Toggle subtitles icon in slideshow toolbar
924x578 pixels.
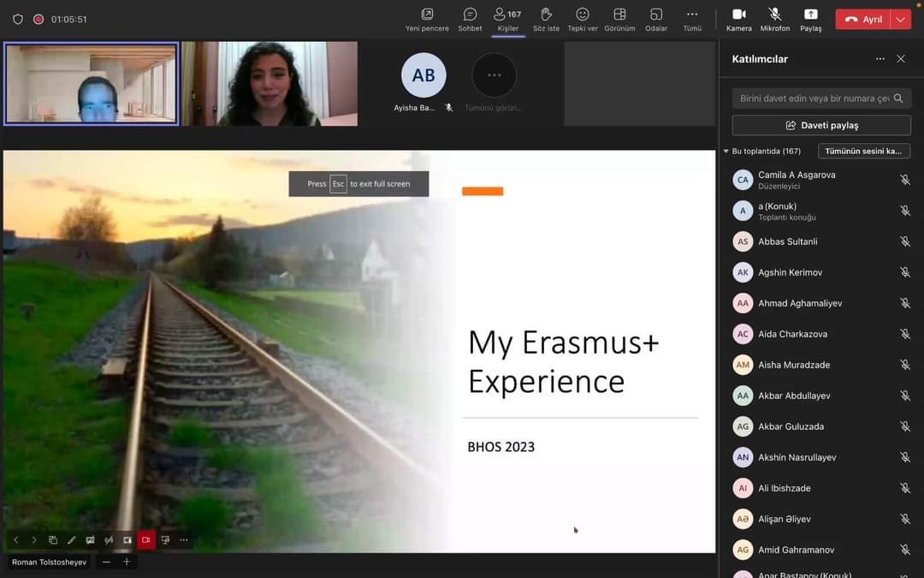pyautogui.click(x=90, y=539)
